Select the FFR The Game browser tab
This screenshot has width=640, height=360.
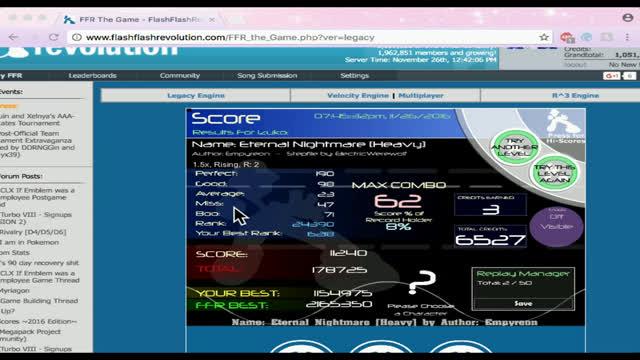(x=139, y=20)
